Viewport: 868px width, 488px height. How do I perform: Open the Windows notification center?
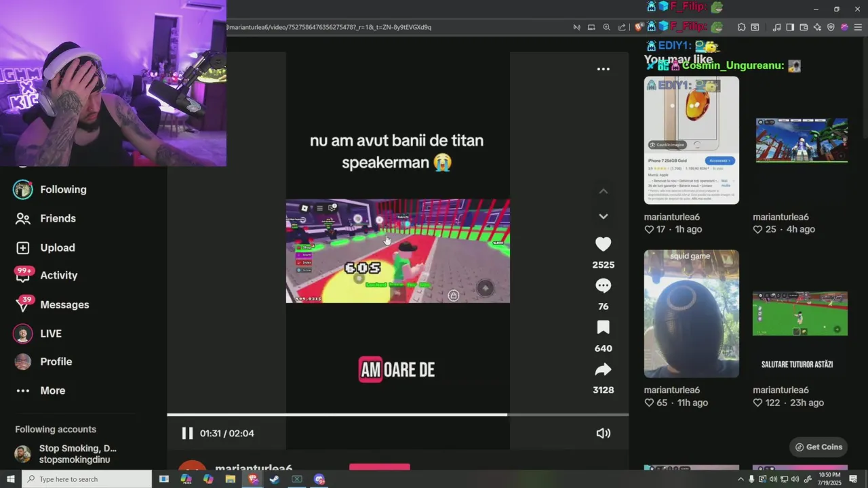pyautogui.click(x=853, y=479)
